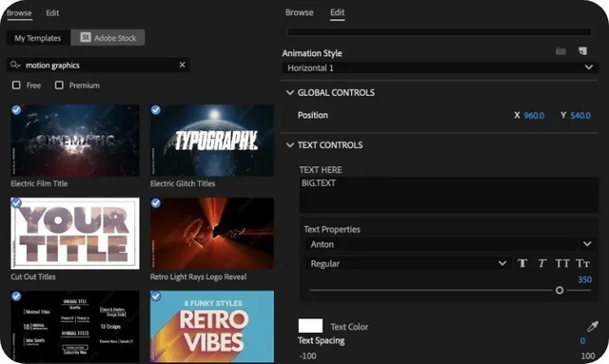Click the Faux Bold text style icon
The width and height of the screenshot is (609, 364).
point(522,263)
